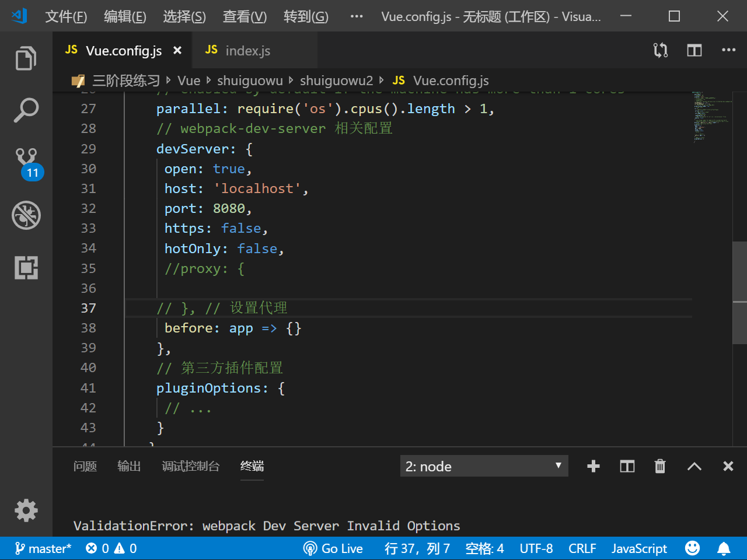Split the editor to the right
Viewport: 747px width, 560px height.
click(x=694, y=50)
